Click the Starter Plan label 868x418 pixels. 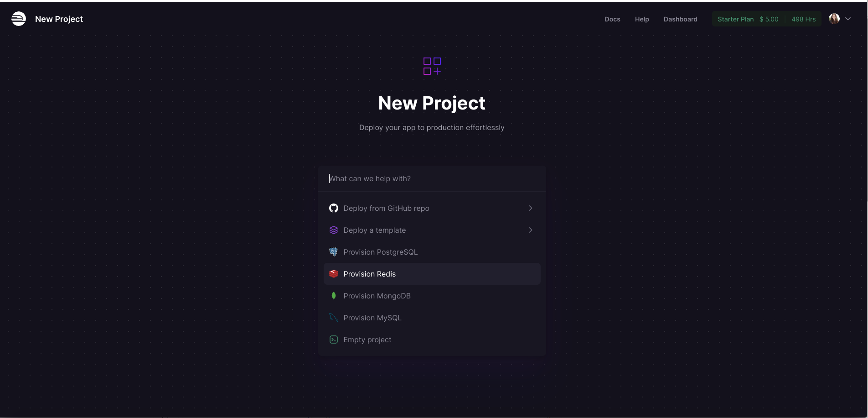point(735,19)
